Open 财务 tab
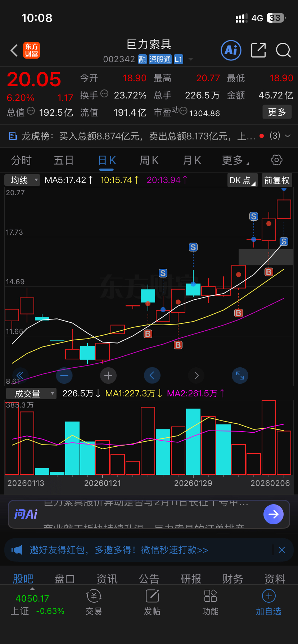Viewport: 298px width, 644px height. tap(233, 579)
